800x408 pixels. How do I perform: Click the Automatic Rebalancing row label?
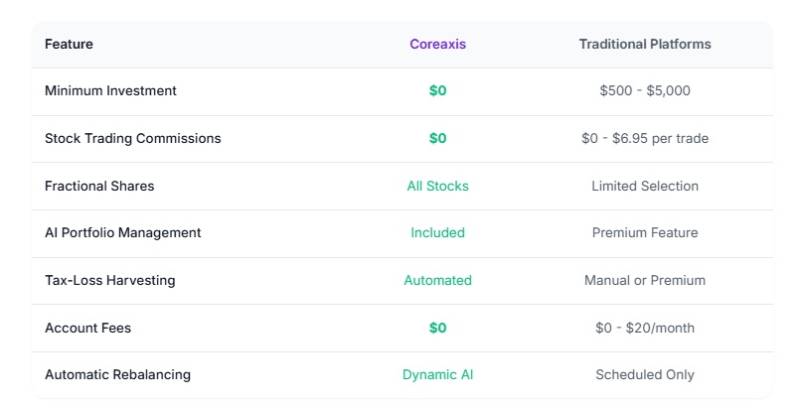[x=117, y=375]
